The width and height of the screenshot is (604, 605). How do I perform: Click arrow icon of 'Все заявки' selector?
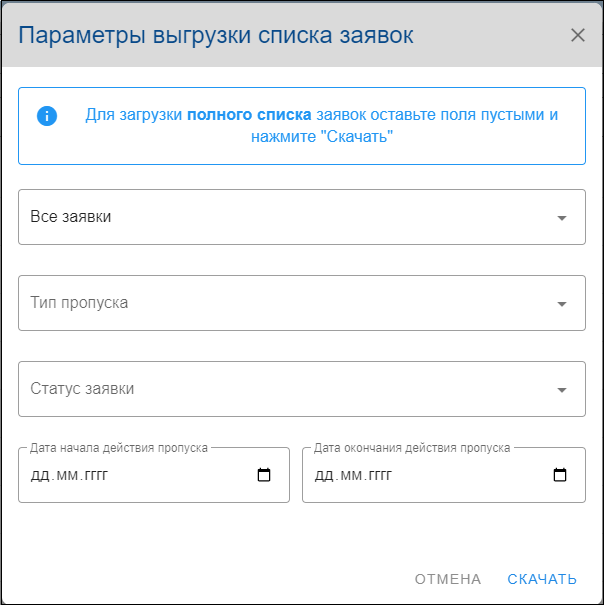tap(561, 218)
